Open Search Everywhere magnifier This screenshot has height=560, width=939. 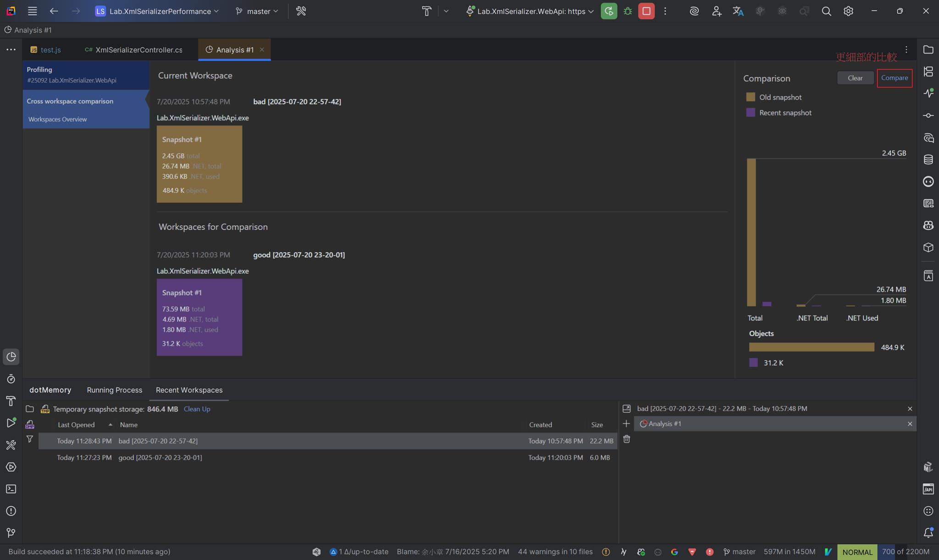tap(826, 11)
